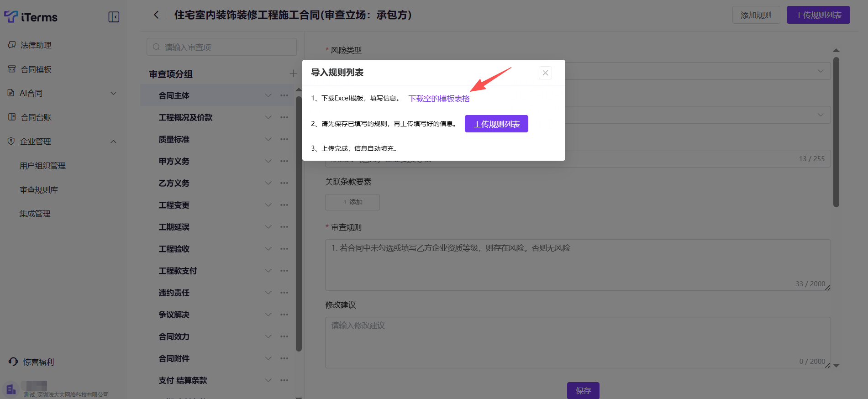This screenshot has width=868, height=399.
Task: Expand the 工程概况及价款 group
Action: [x=268, y=117]
